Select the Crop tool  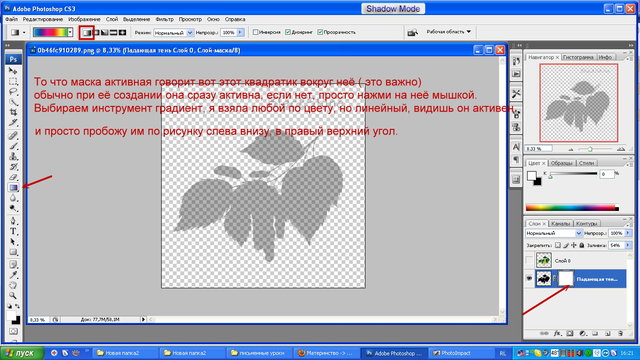(x=13, y=112)
